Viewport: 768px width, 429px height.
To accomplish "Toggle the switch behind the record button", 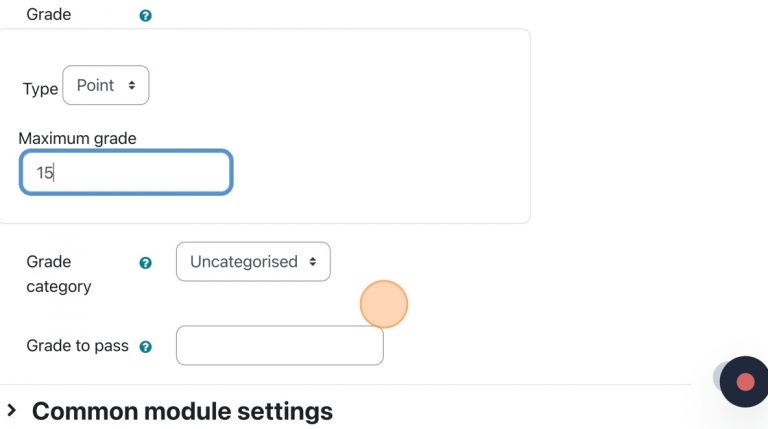I will 717,377.
